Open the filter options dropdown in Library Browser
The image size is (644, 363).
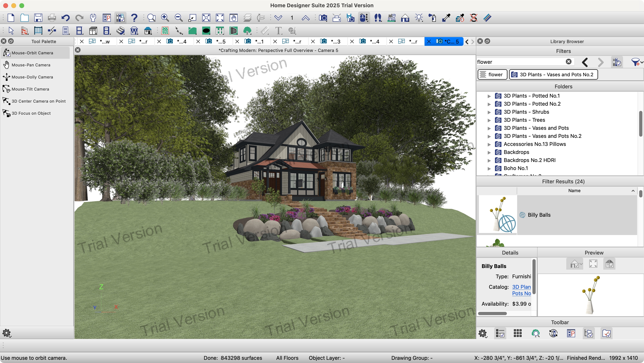click(637, 62)
